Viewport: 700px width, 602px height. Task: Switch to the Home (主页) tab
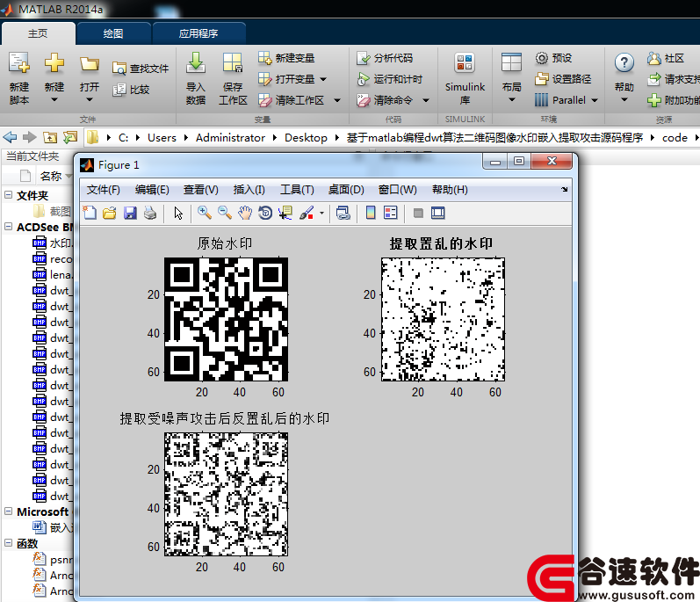[38, 33]
